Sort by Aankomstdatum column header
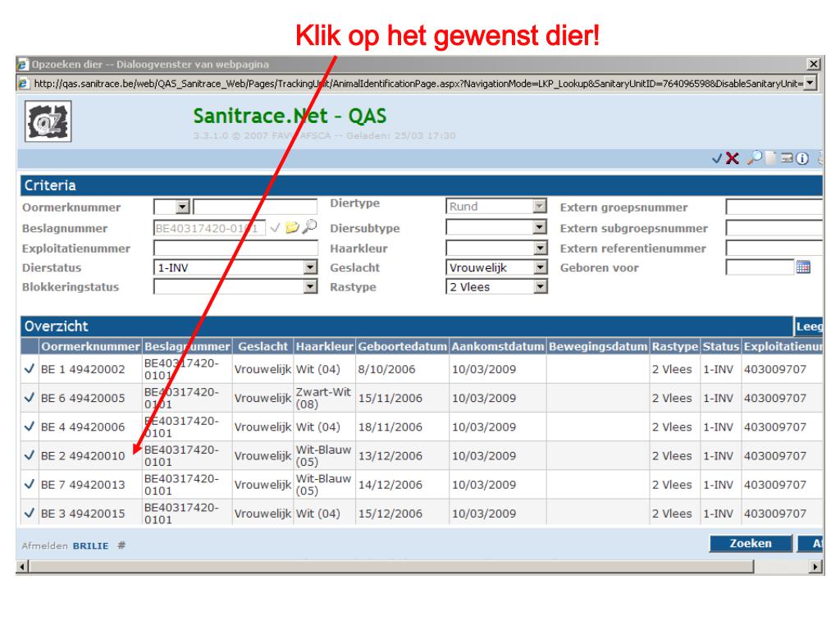The height and width of the screenshot is (630, 840). pyautogui.click(x=498, y=346)
